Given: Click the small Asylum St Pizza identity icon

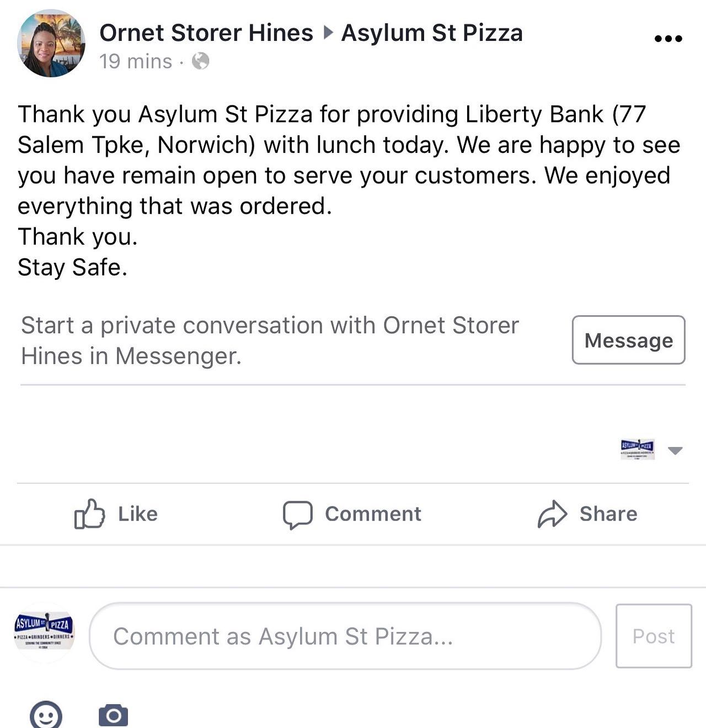Looking at the screenshot, I should click(638, 449).
